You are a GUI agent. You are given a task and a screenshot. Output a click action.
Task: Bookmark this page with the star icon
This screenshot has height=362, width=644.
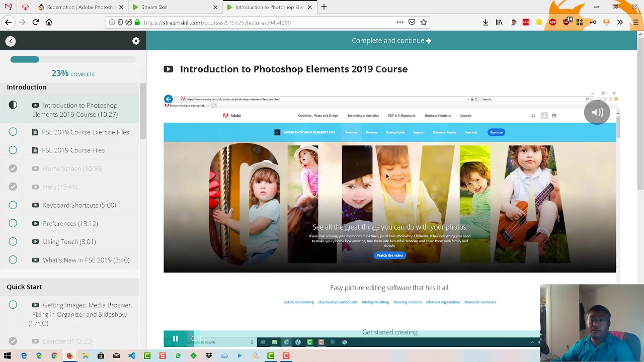[x=424, y=22]
